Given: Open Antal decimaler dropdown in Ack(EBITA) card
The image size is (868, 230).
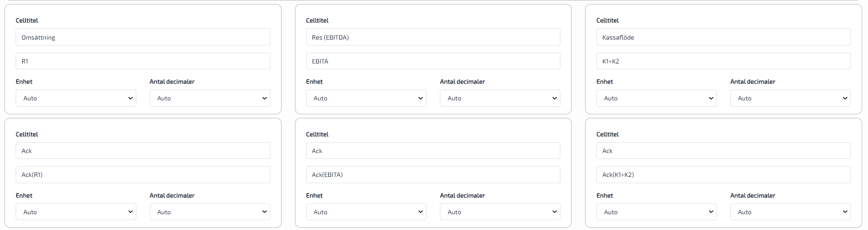Looking at the screenshot, I should pos(500,212).
